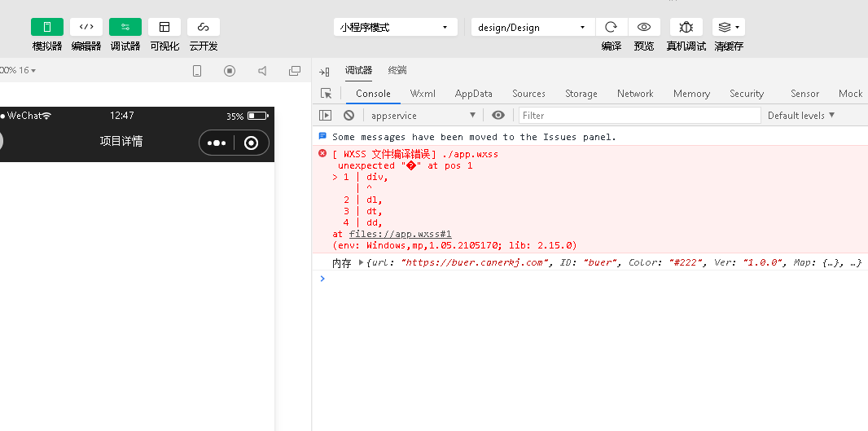Screen dimensions: 868x431
Task: Click the blue Issues panel message icon
Action: tap(322, 136)
